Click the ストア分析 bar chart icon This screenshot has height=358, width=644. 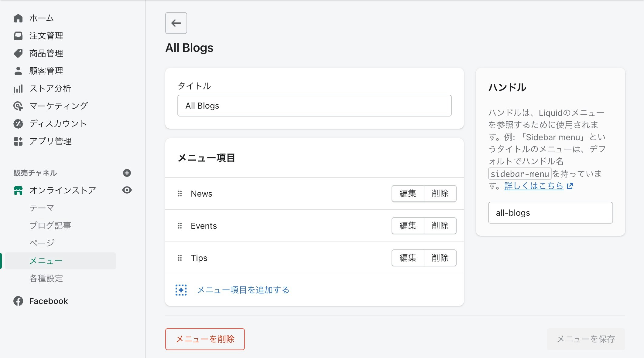tap(18, 89)
